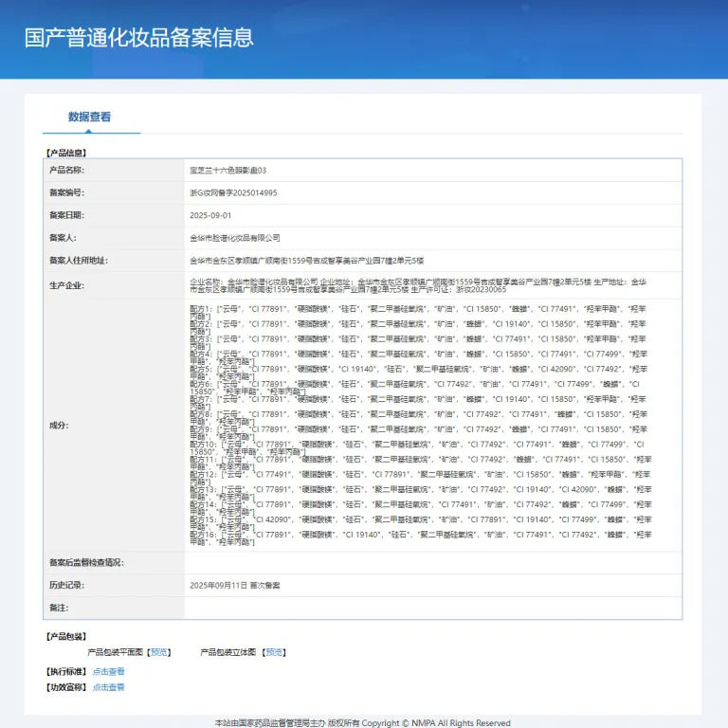
Task: Select filing date 2025-09-01
Action: pyautogui.click(x=210, y=215)
